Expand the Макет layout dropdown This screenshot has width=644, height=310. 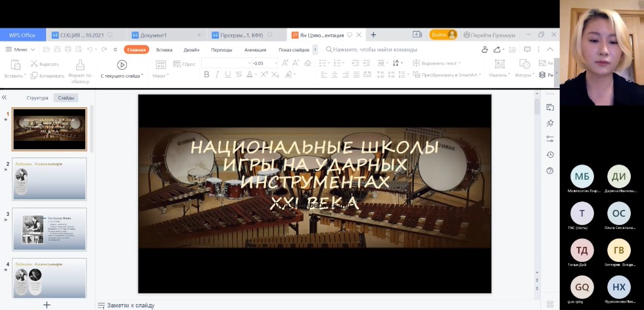(160, 75)
